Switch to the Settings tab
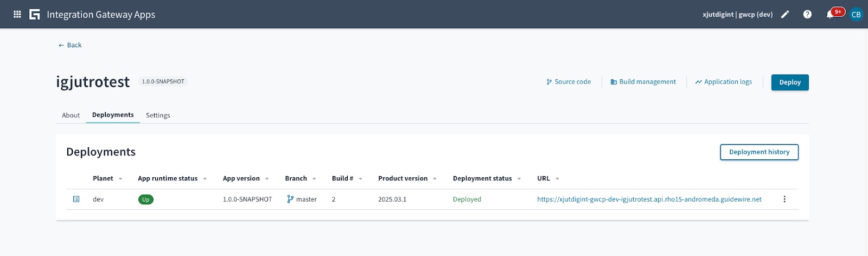The image size is (868, 256). (x=158, y=115)
